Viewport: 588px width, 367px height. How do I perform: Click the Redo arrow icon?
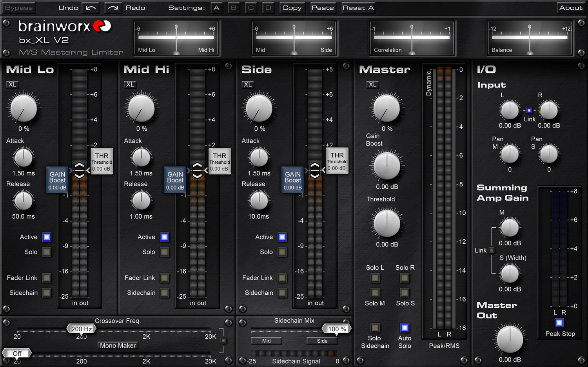pos(113,7)
